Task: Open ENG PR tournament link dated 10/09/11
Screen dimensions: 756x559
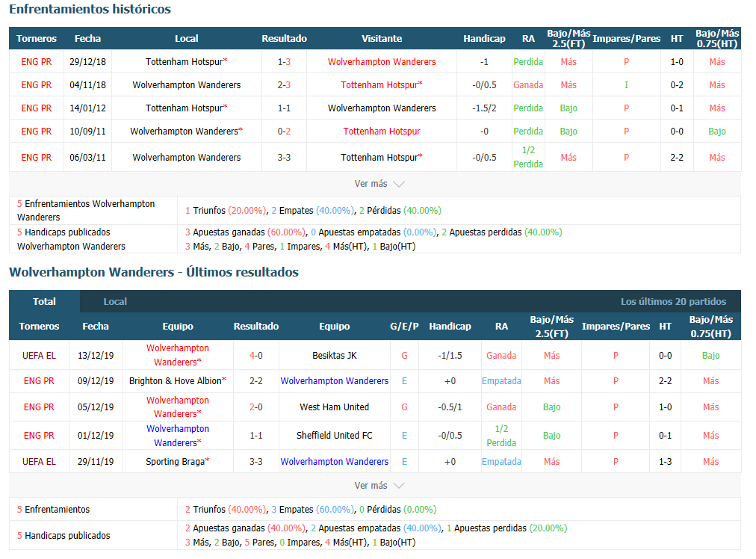Action: [x=36, y=132]
